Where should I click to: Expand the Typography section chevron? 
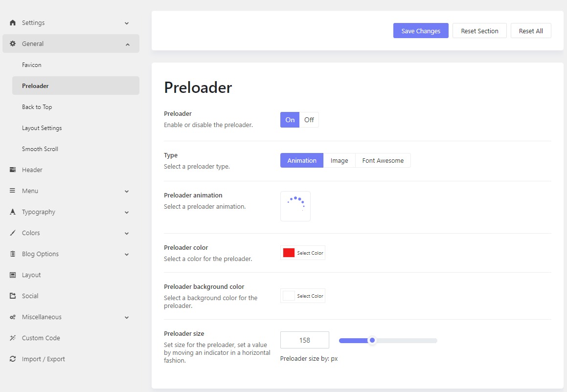127,213
